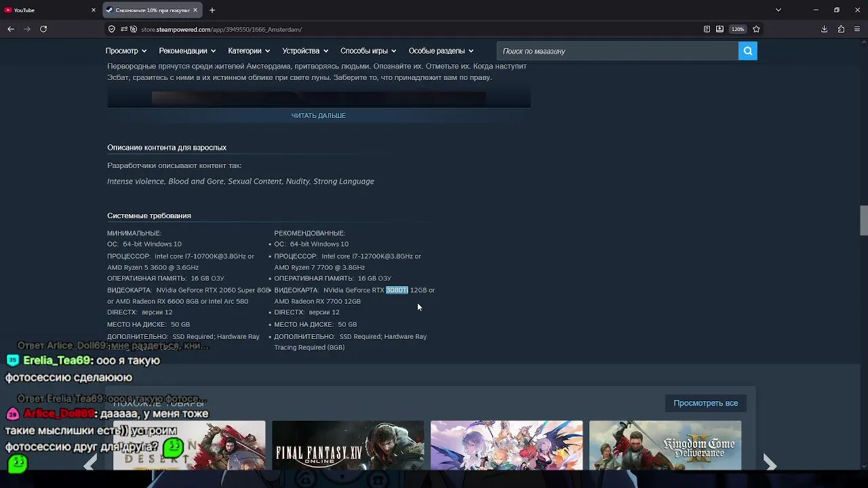Toggle reader view icon in address bar
This screenshot has width=868, height=488.
pos(707,29)
